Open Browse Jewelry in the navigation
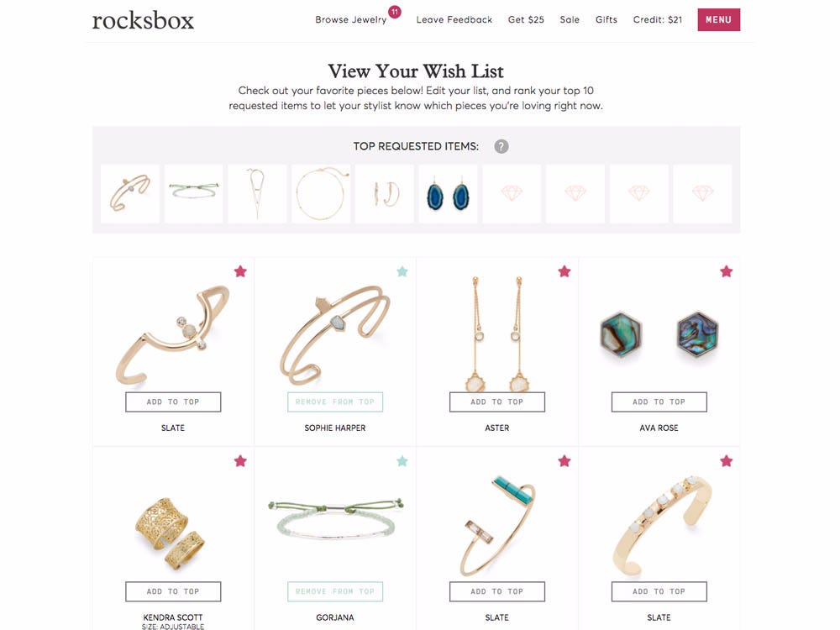This screenshot has height=630, width=840. point(350,20)
